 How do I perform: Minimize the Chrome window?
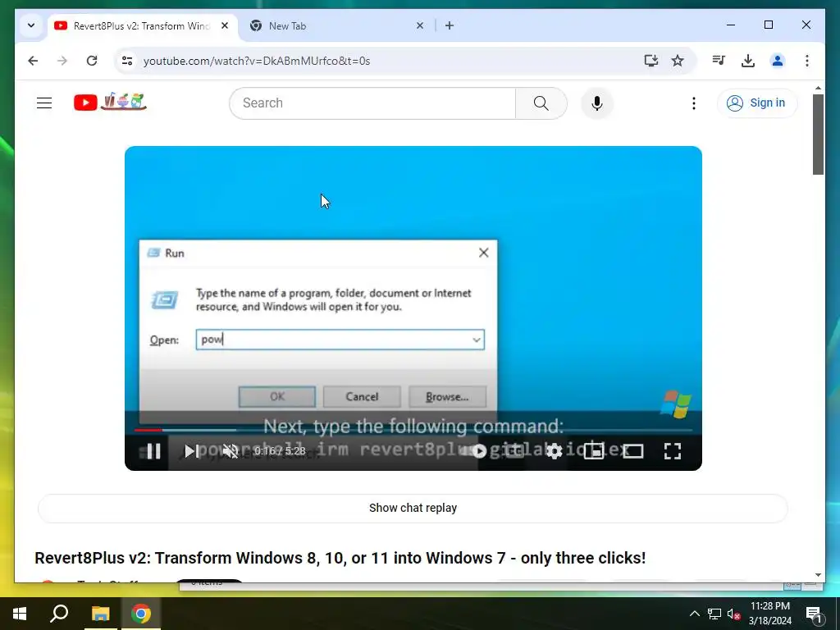[731, 25]
